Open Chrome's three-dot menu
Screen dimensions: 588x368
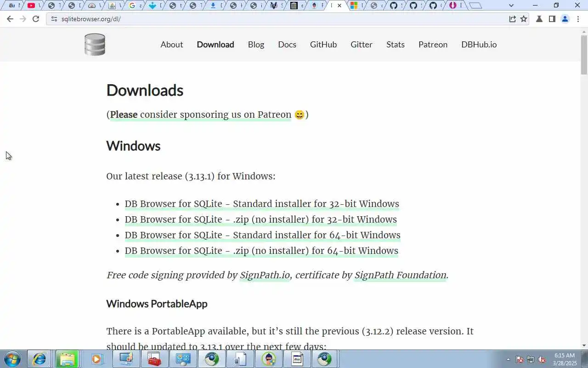(x=578, y=19)
